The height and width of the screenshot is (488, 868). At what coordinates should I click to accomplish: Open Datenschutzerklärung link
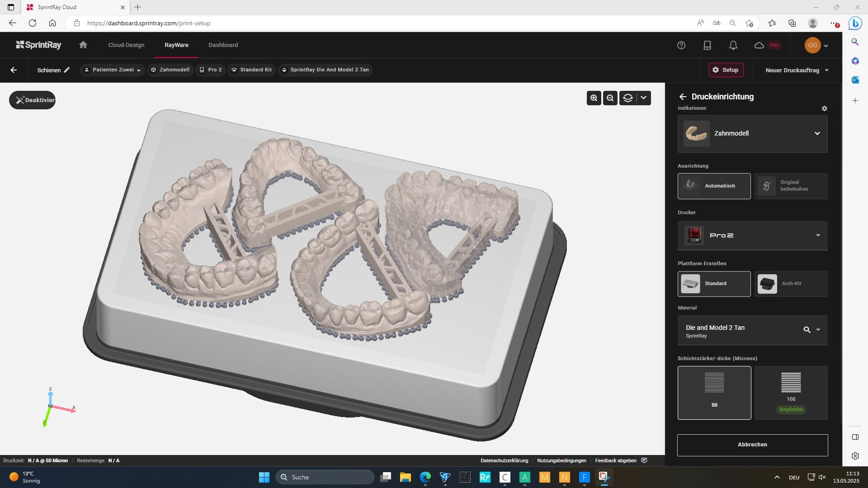pos(504,460)
